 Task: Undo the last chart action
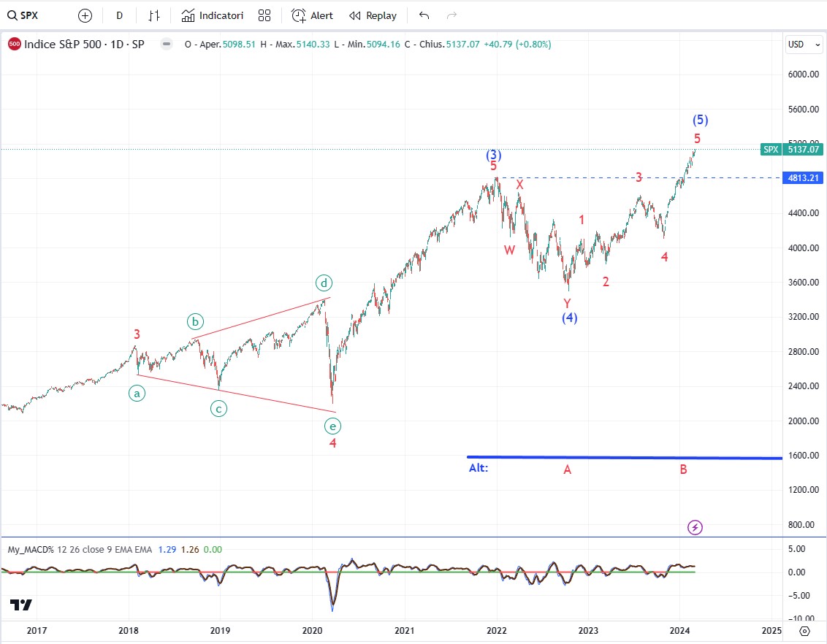point(424,16)
